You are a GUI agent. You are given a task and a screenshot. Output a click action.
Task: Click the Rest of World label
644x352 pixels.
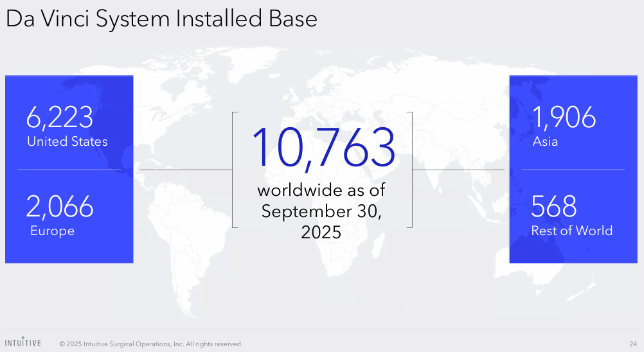[x=572, y=231]
